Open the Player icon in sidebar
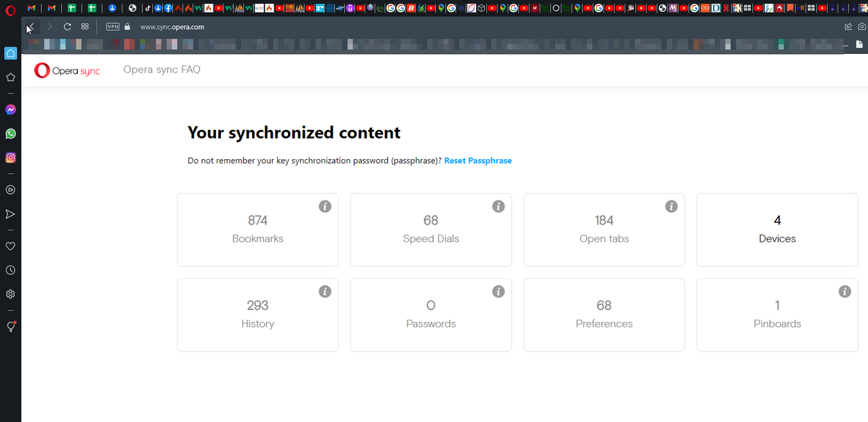Image resolution: width=868 pixels, height=422 pixels. (x=11, y=190)
